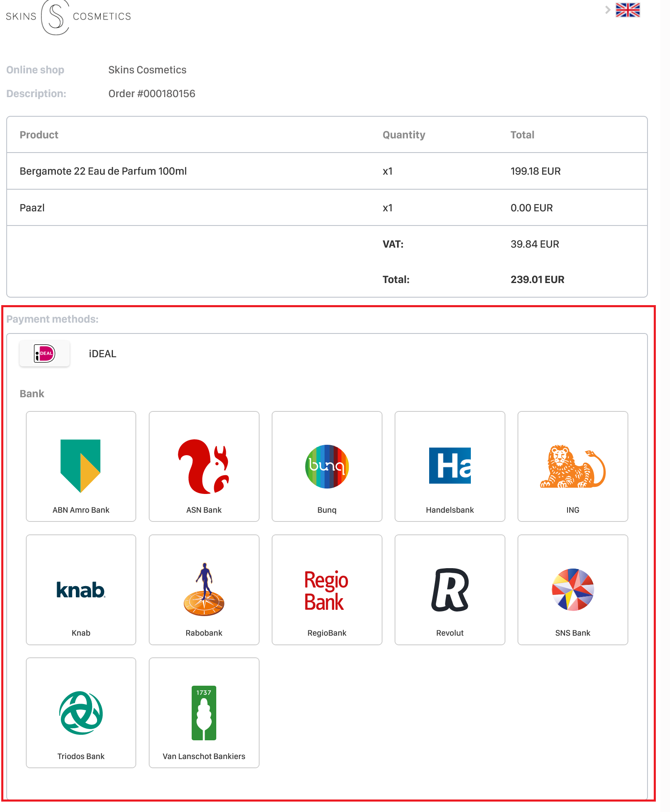Click the Order #000180156 description text
Viewport: 670px width, 812px height.
point(152,93)
